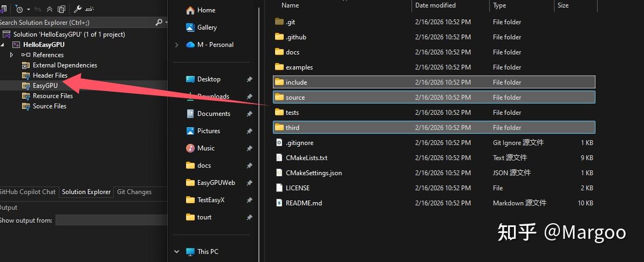This screenshot has width=644, height=262.
Task: Select the EasyGPU filter in Solution Explorer
Action: click(x=45, y=85)
